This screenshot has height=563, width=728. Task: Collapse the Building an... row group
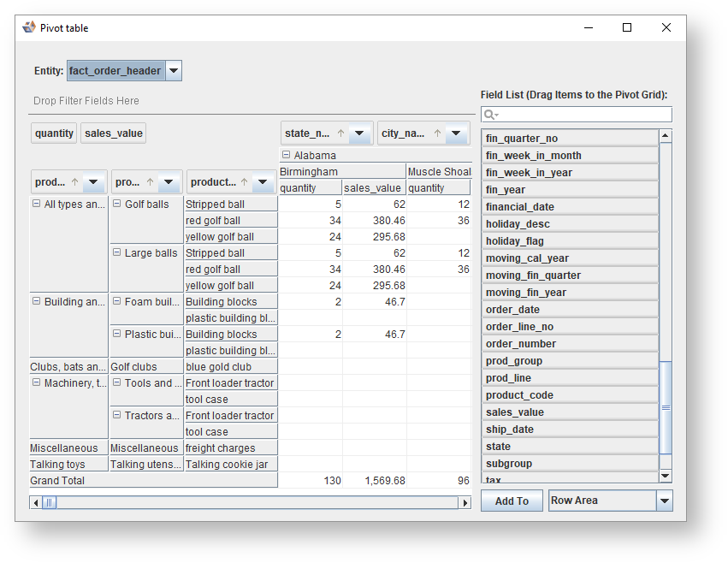point(36,302)
